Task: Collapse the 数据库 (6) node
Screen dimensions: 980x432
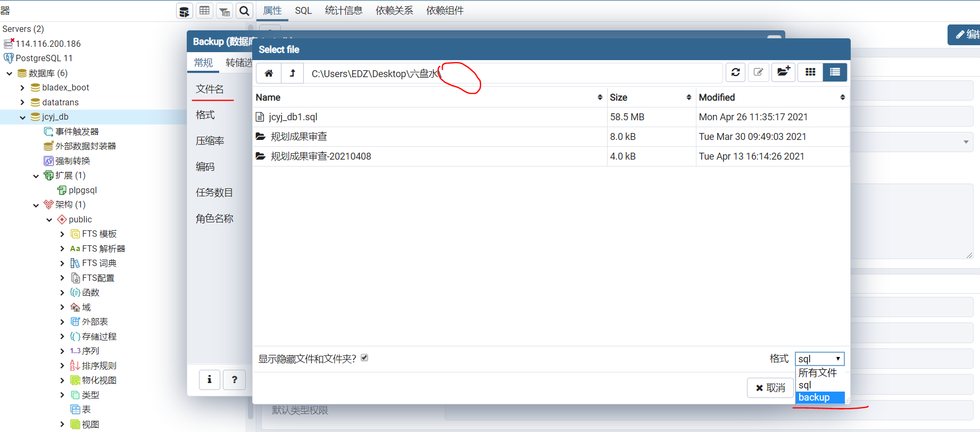Action: click(9, 73)
